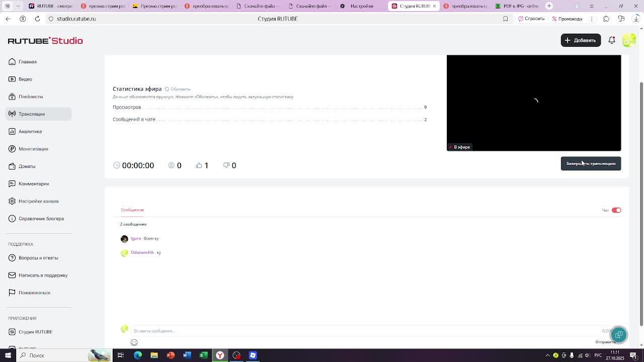Viewport: 644px width, 362px height.
Task: Toggle the Чат switch
Action: click(616, 210)
